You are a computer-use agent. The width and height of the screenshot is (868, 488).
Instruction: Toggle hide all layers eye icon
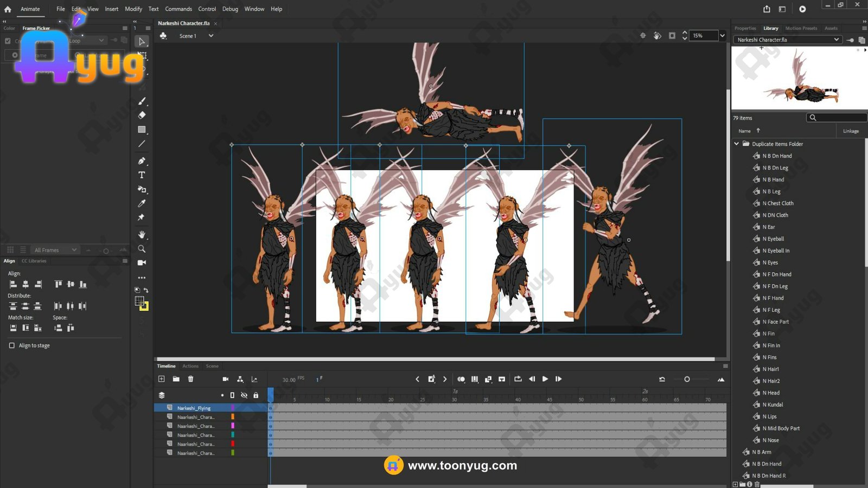pos(244,395)
